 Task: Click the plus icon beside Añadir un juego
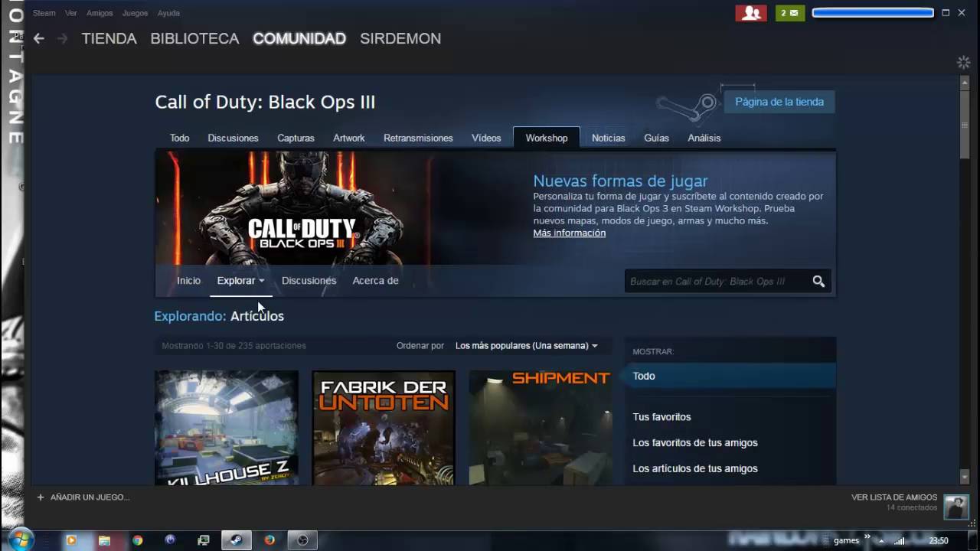[41, 497]
